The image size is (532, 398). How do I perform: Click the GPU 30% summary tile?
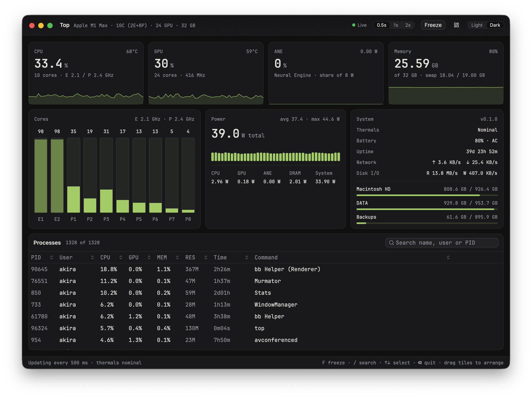tap(206, 73)
